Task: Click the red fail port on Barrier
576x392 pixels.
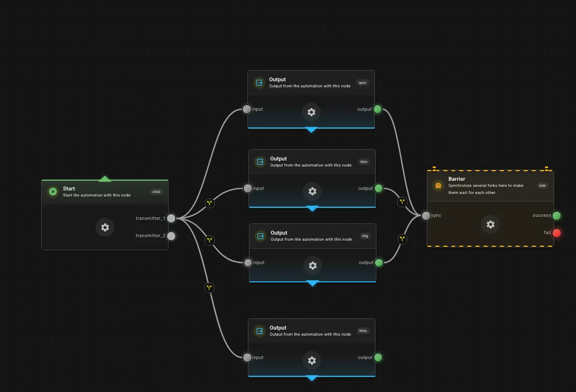Action: 557,233
